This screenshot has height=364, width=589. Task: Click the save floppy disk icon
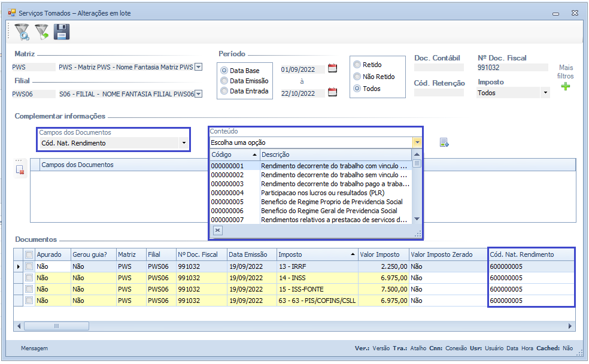tap(62, 32)
